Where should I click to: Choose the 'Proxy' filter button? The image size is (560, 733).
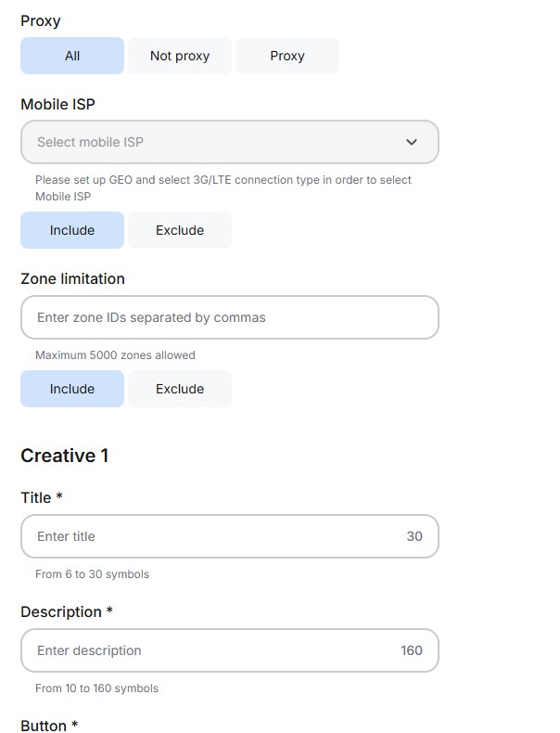tap(287, 56)
